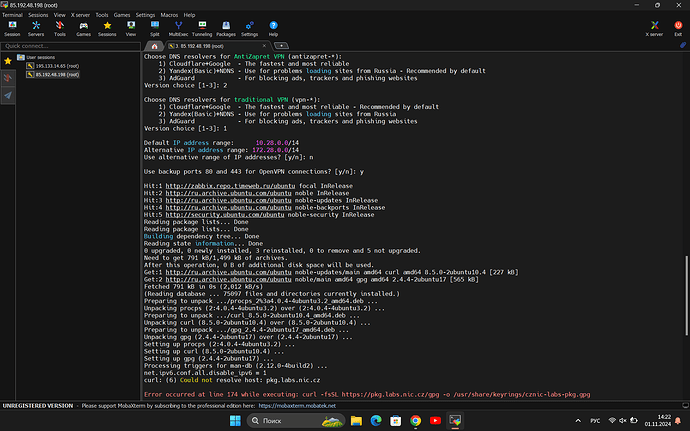690x431 pixels.
Task: Open the View toolbar icon
Action: (131, 29)
